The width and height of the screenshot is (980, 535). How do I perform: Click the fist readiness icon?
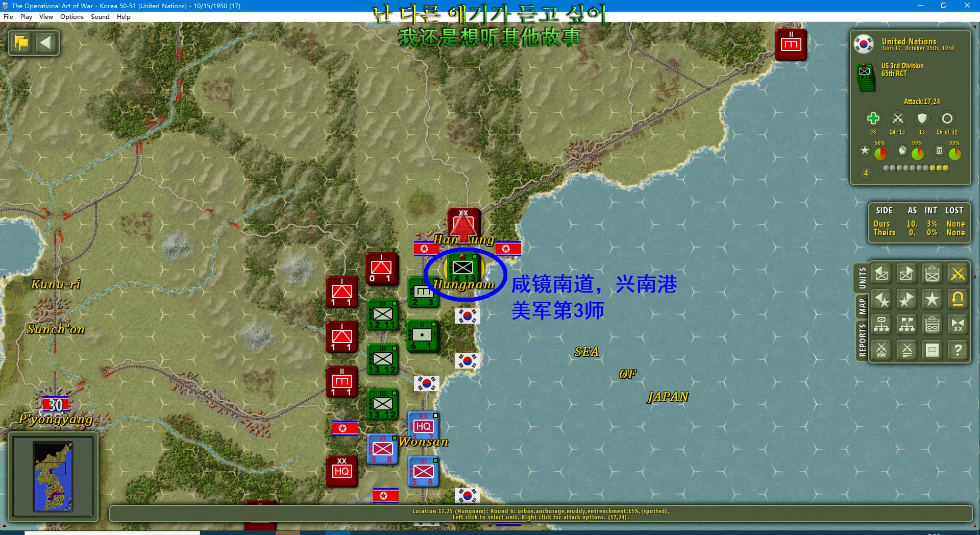coord(902,150)
